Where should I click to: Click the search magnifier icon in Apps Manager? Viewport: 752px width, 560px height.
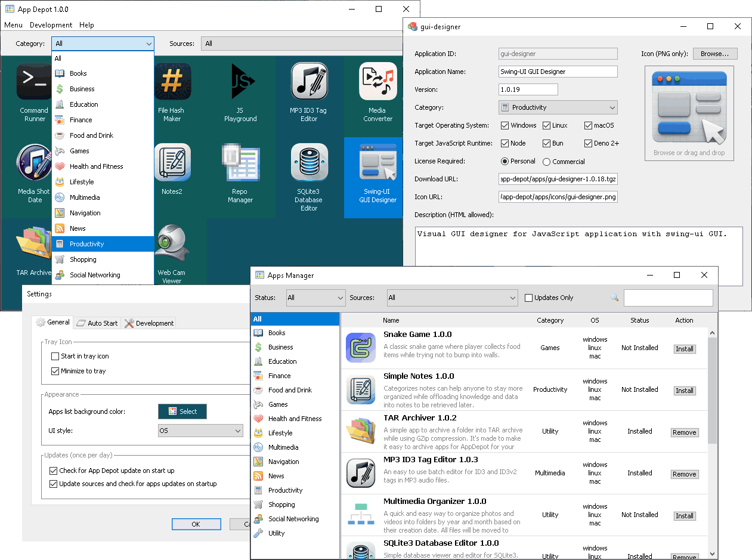[x=614, y=298]
